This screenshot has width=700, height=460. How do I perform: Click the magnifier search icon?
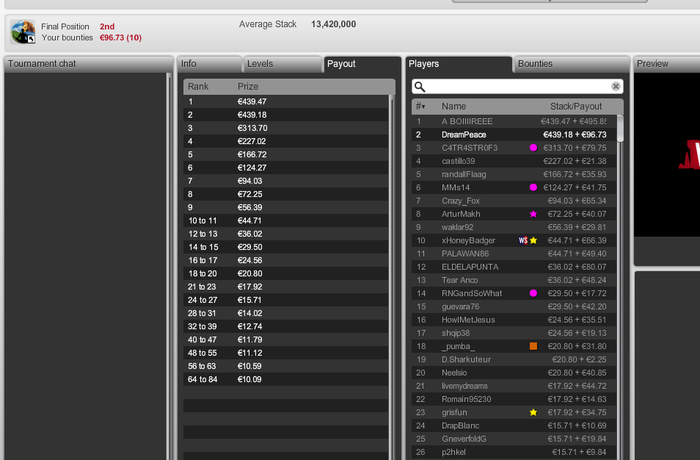tap(420, 86)
